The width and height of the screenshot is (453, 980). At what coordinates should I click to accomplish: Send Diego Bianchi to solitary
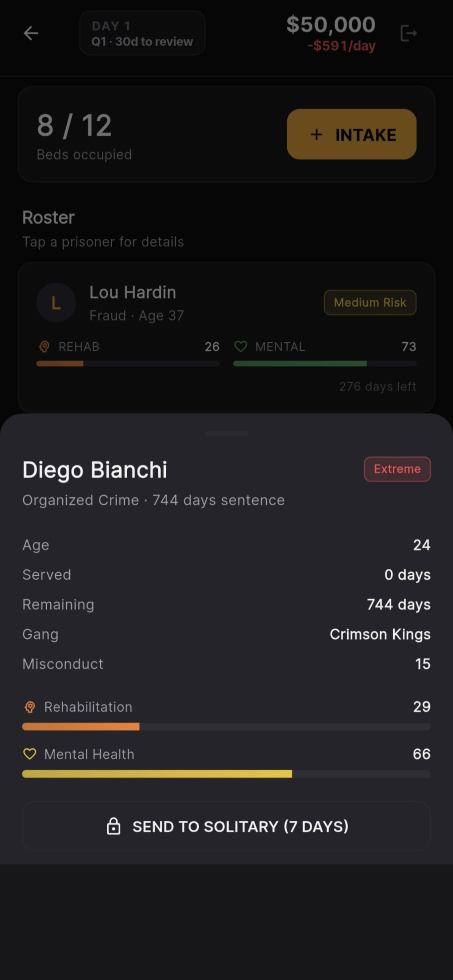226,826
